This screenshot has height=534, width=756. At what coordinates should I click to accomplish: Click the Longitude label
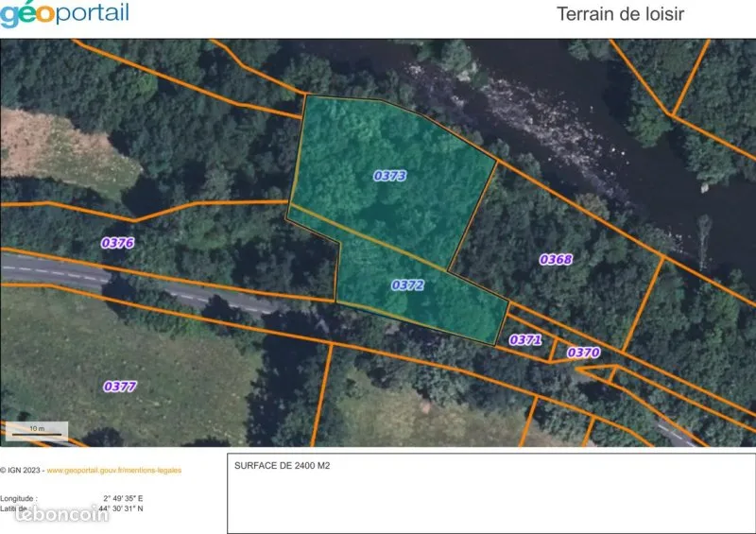tap(18, 498)
